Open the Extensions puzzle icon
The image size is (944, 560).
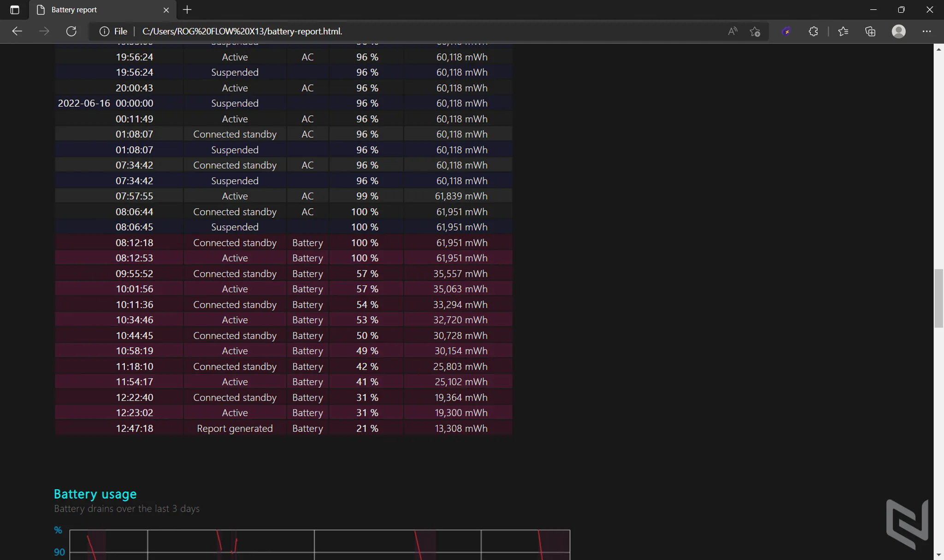[x=813, y=31]
